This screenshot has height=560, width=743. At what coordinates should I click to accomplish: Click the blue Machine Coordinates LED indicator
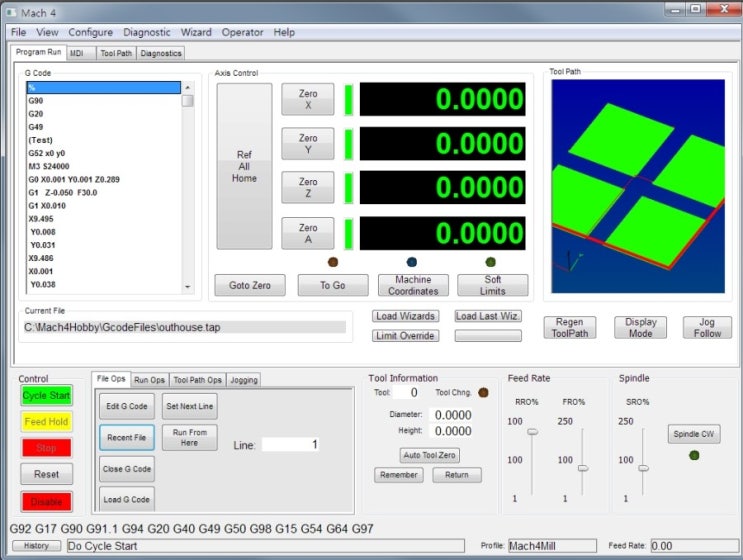tap(412, 262)
